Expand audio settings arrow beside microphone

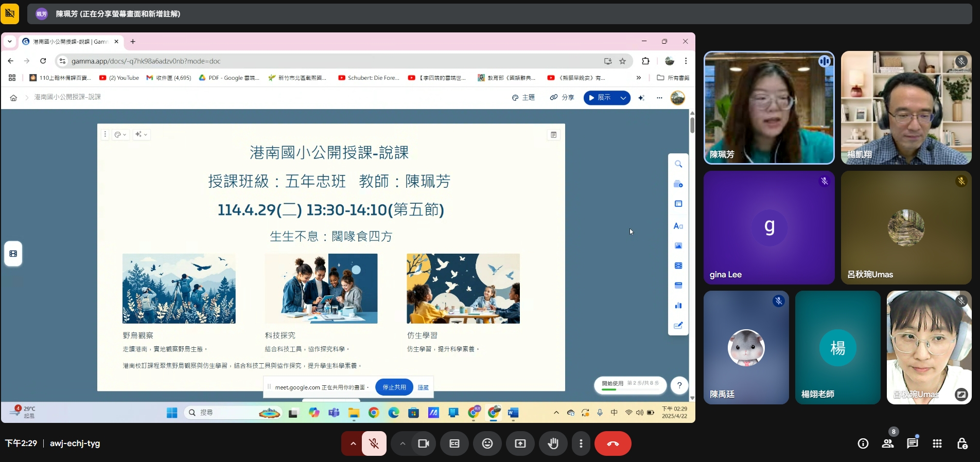coord(353,443)
